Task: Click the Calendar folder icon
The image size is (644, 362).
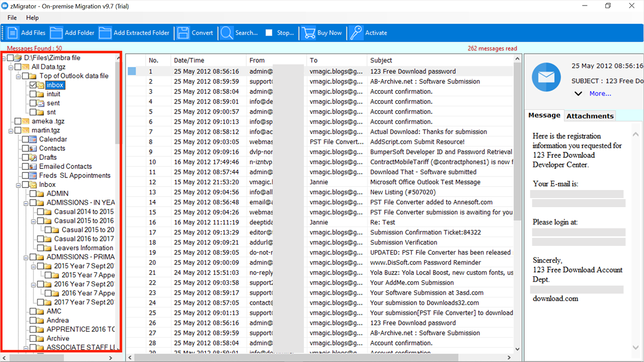Action: (34, 139)
